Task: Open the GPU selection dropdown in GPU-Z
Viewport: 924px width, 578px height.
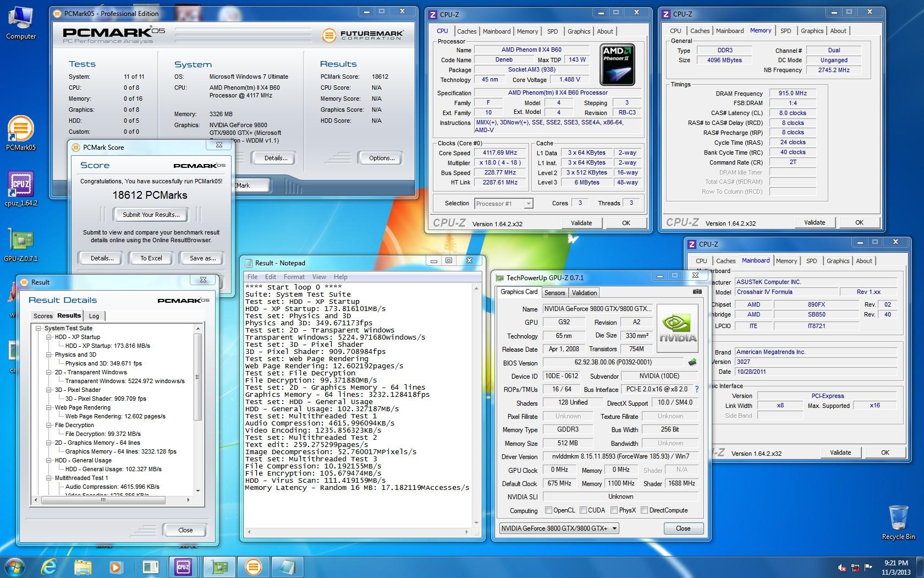Action: point(559,528)
